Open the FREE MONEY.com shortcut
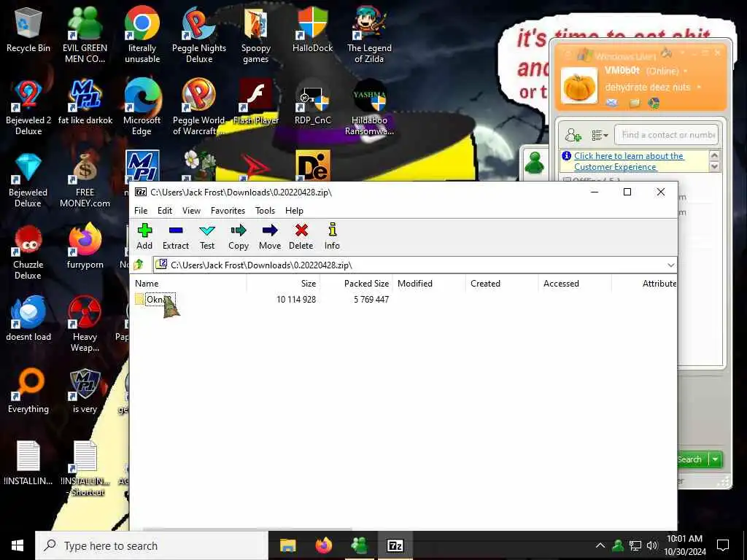 (x=85, y=180)
